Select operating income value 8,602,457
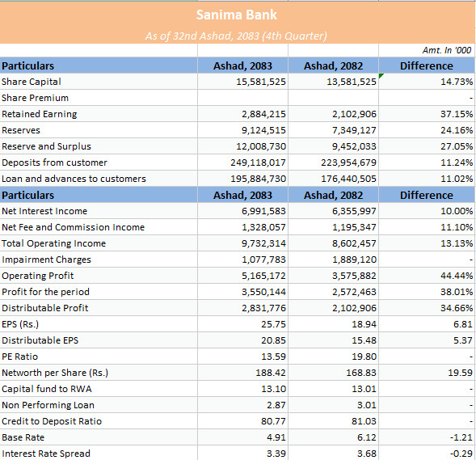The height and width of the screenshot is (460, 476). (354, 243)
